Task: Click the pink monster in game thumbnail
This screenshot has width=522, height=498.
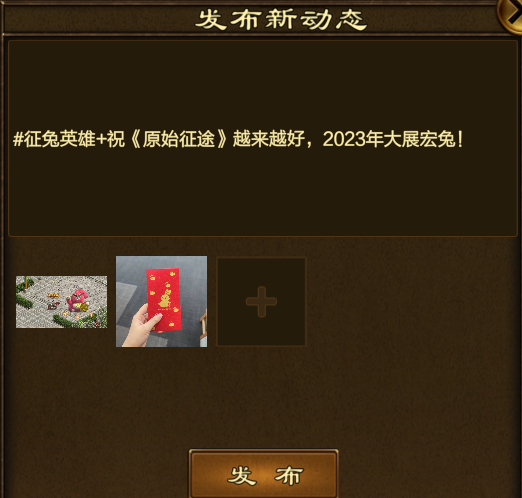Action: [77, 301]
